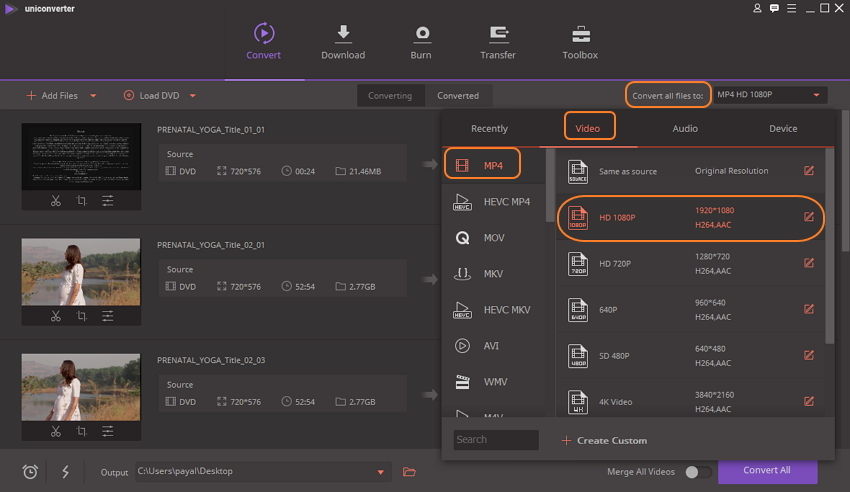Select the Device format tab

point(783,128)
